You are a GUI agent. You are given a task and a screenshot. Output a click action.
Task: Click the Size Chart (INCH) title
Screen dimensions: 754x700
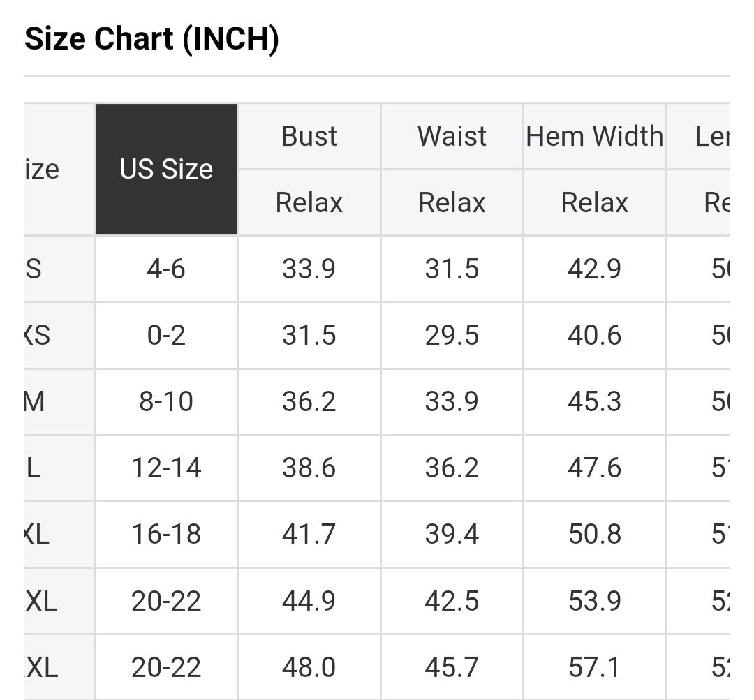(151, 38)
